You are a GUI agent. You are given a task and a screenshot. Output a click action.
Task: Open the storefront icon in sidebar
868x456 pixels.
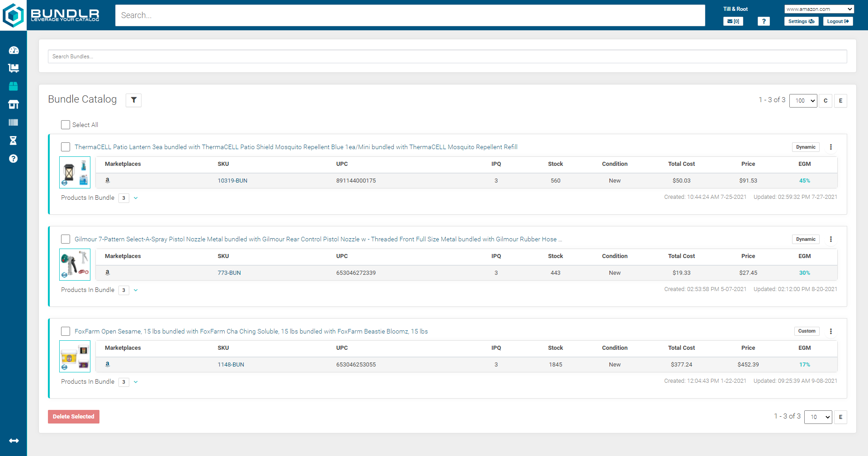tap(14, 104)
